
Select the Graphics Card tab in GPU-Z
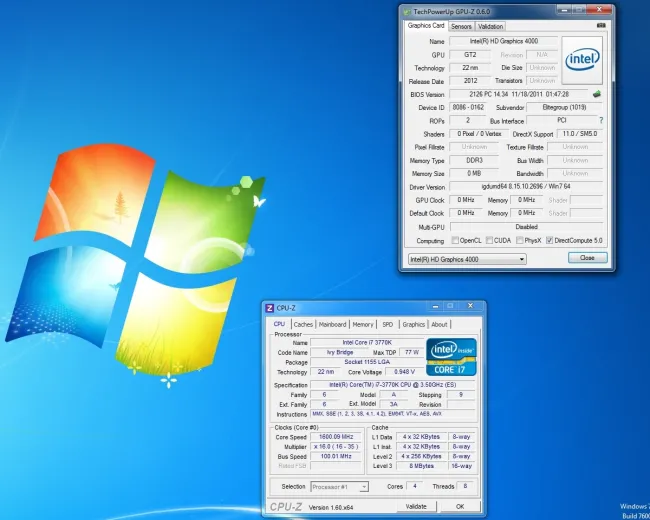[x=426, y=26]
